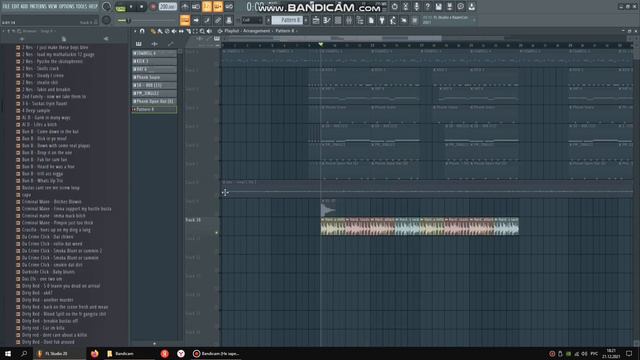Open the EDIT menu
640x360 pixels.
16,7
